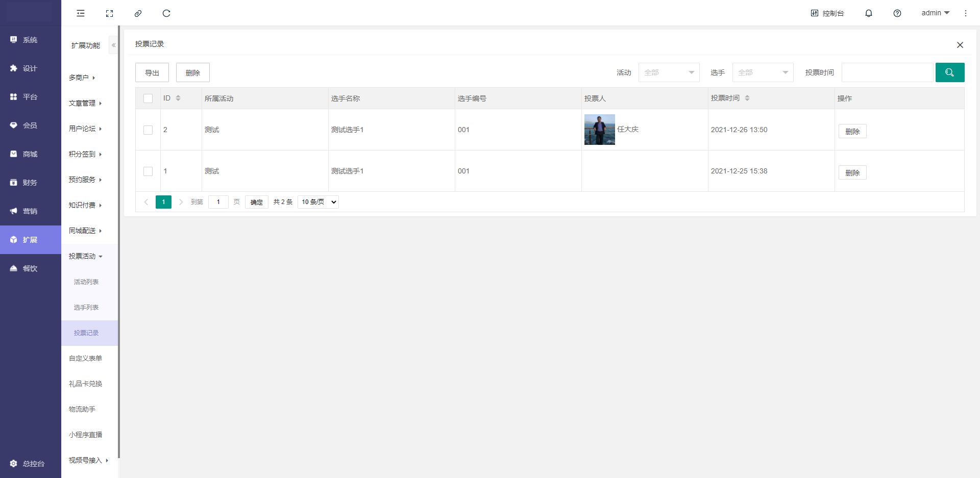Check the row with ID 2
The width and height of the screenshot is (980, 478).
click(x=148, y=130)
